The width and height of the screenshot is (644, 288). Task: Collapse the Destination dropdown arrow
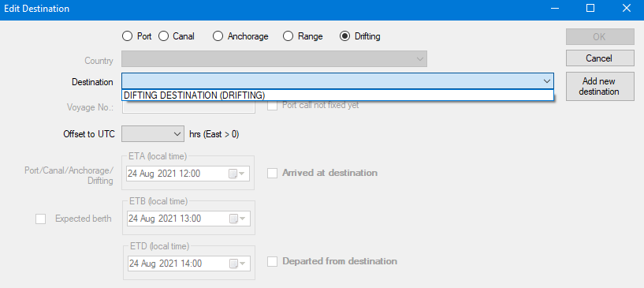pos(547,81)
